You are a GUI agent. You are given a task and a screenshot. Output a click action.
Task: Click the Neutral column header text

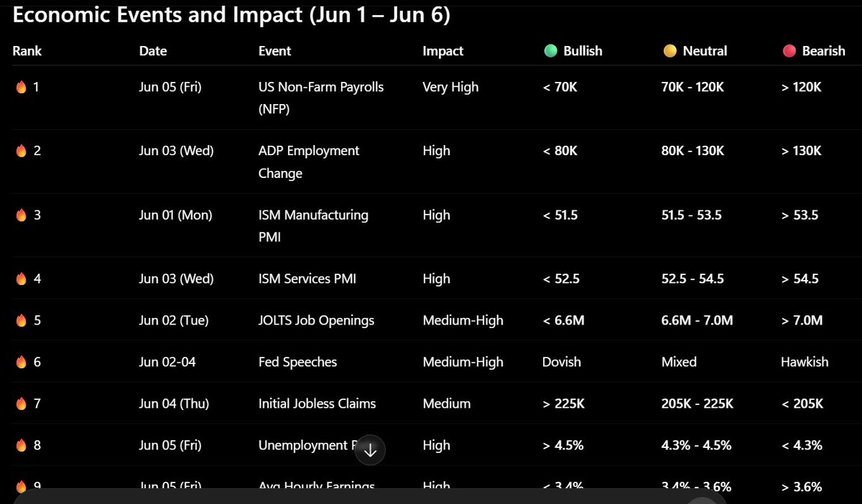705,51
